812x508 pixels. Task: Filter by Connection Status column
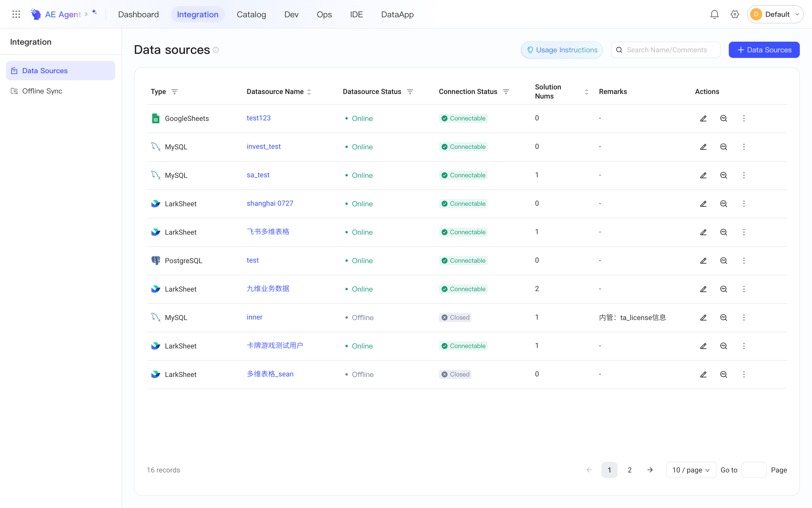(x=506, y=92)
